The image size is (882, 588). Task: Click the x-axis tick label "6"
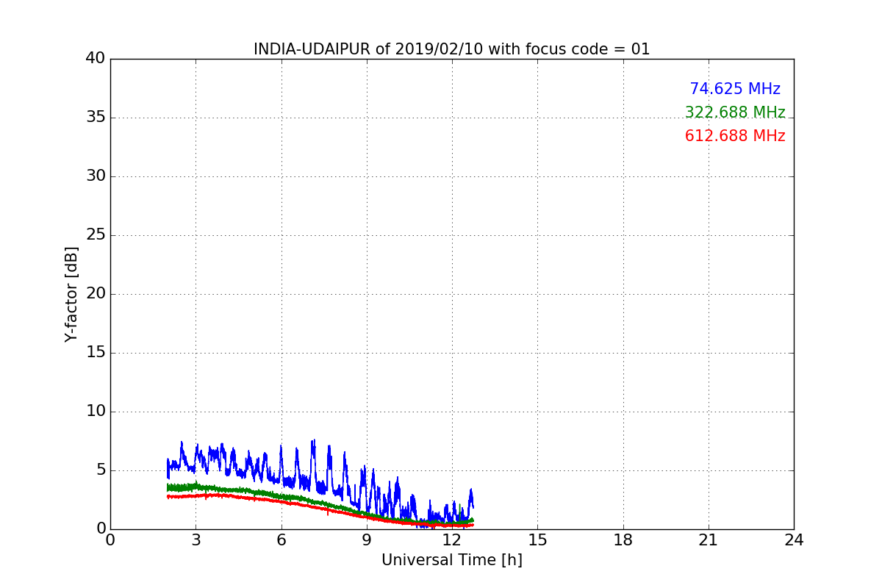tap(282, 540)
